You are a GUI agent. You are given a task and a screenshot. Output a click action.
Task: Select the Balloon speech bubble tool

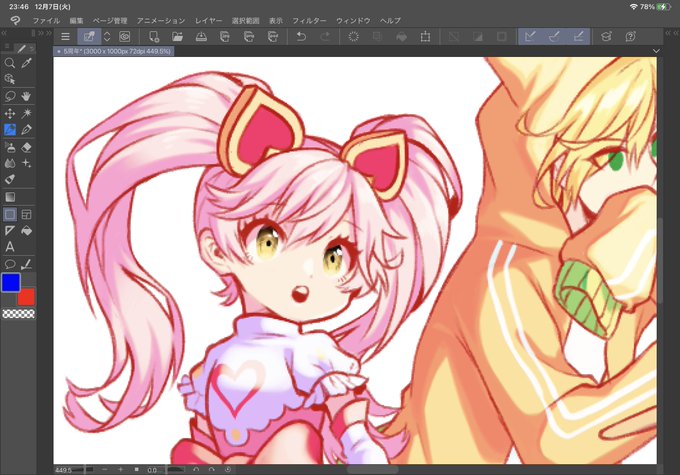pos(10,264)
